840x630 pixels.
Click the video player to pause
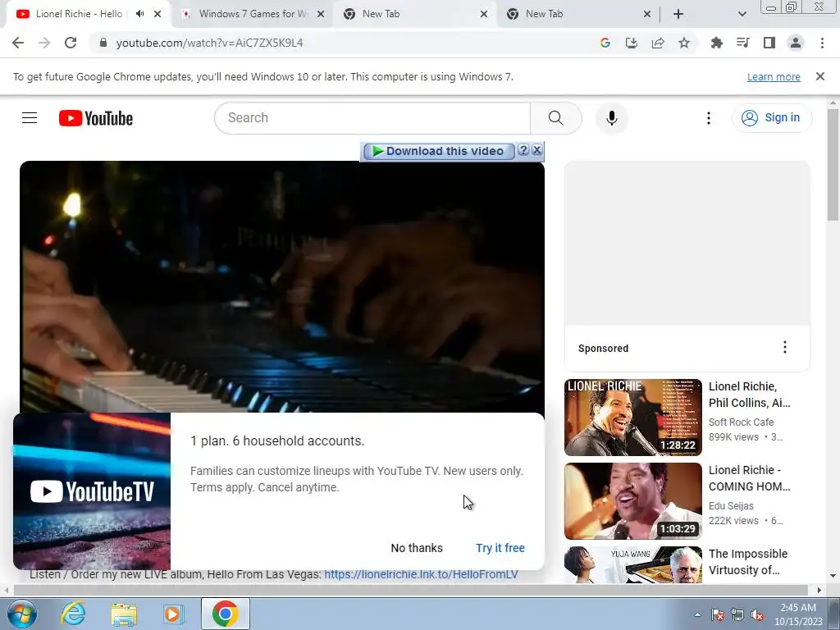[282, 286]
